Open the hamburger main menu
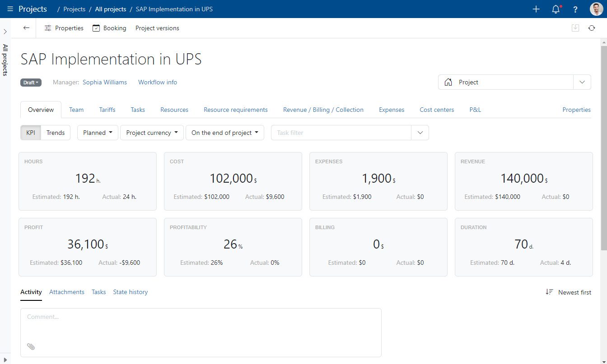Viewport: 607px width, 364px height. point(10,9)
